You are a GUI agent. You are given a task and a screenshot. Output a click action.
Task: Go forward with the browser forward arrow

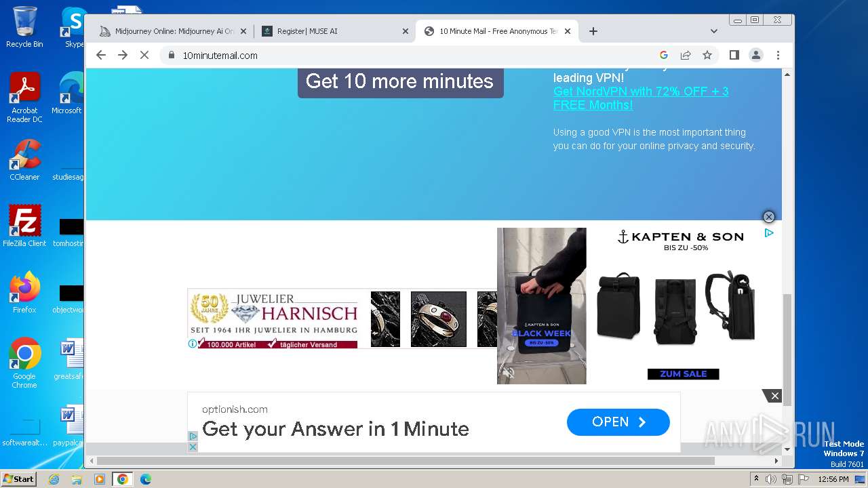[x=123, y=55]
